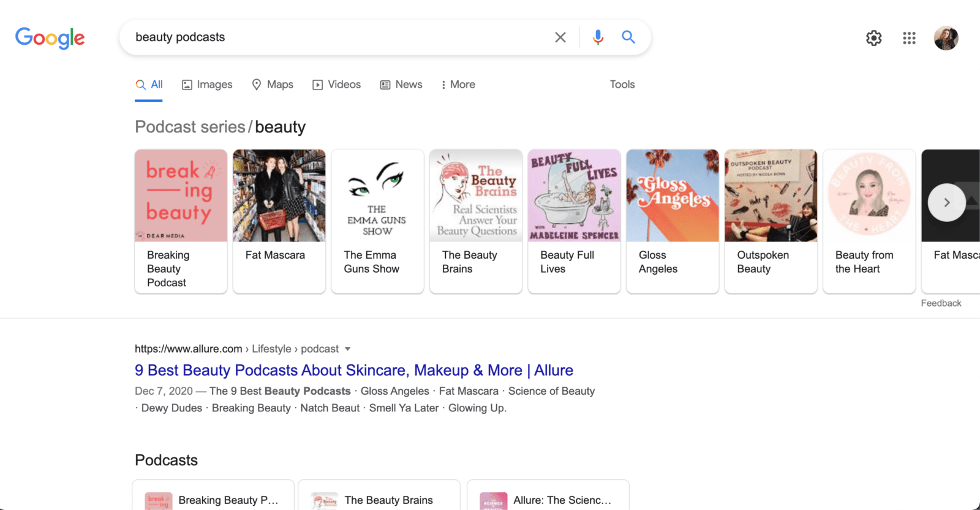Clear the search box with the X icon
Viewport: 980px width, 510px height.
coord(560,37)
